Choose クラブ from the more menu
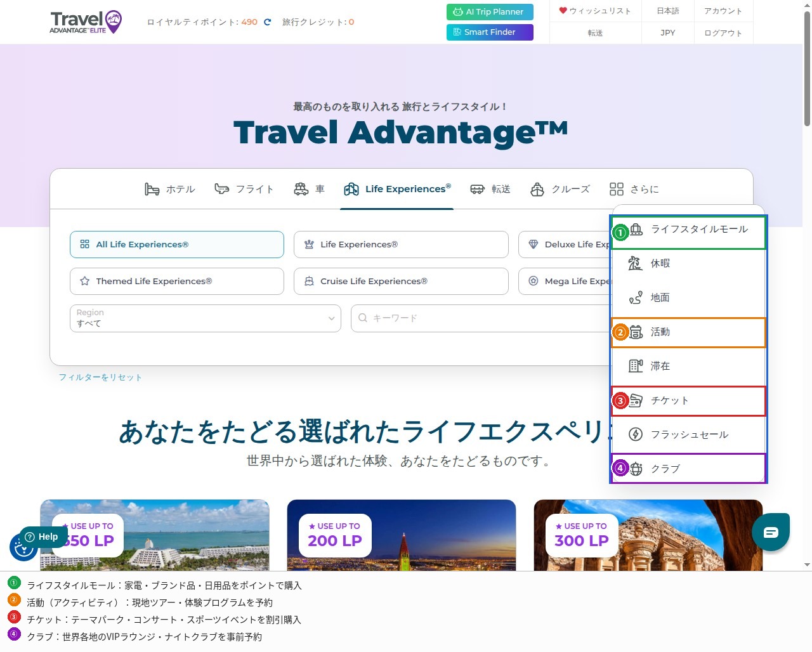 click(x=689, y=468)
